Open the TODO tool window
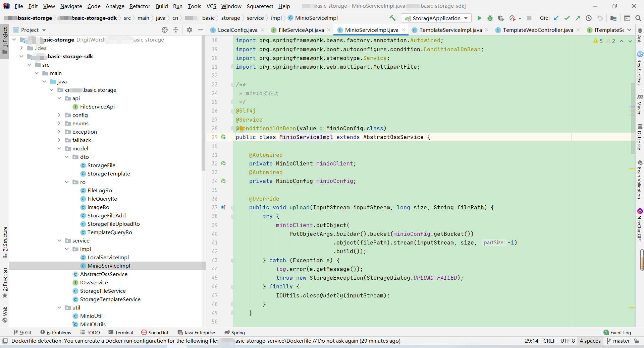 (x=90, y=333)
